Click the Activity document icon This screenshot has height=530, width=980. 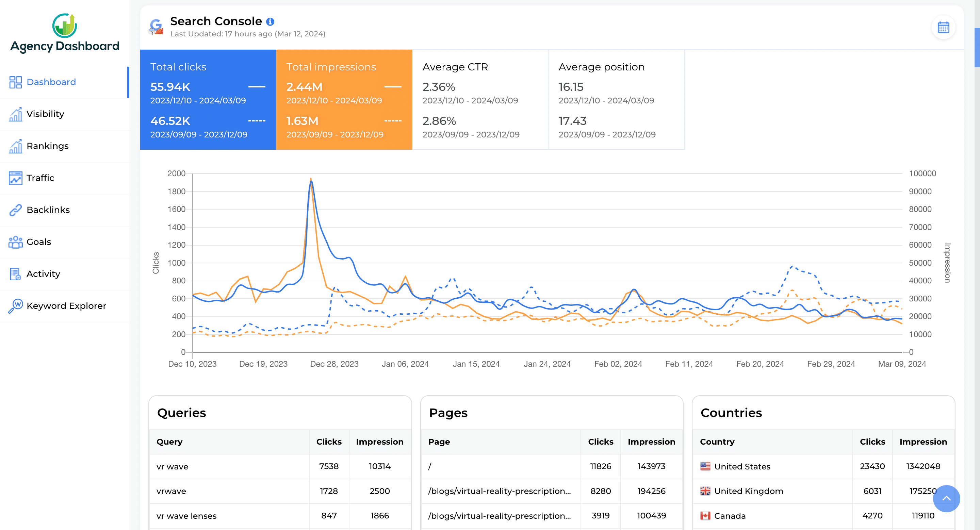coord(16,274)
